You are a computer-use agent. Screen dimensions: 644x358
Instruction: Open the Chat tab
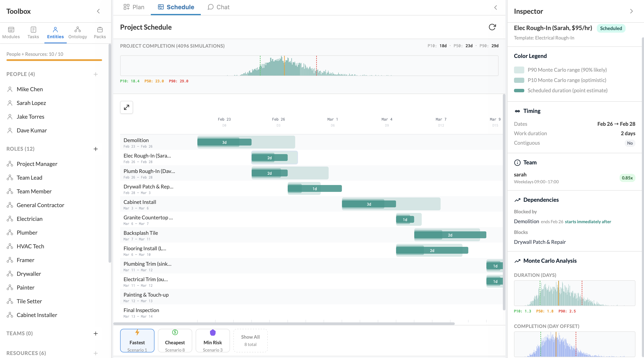click(x=218, y=7)
